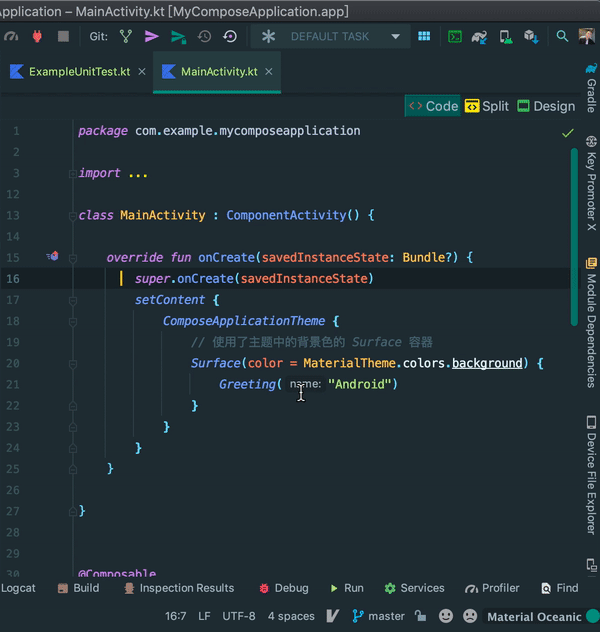The width and height of the screenshot is (600, 632).
Task: Open the Run tool window
Action: pyautogui.click(x=347, y=588)
